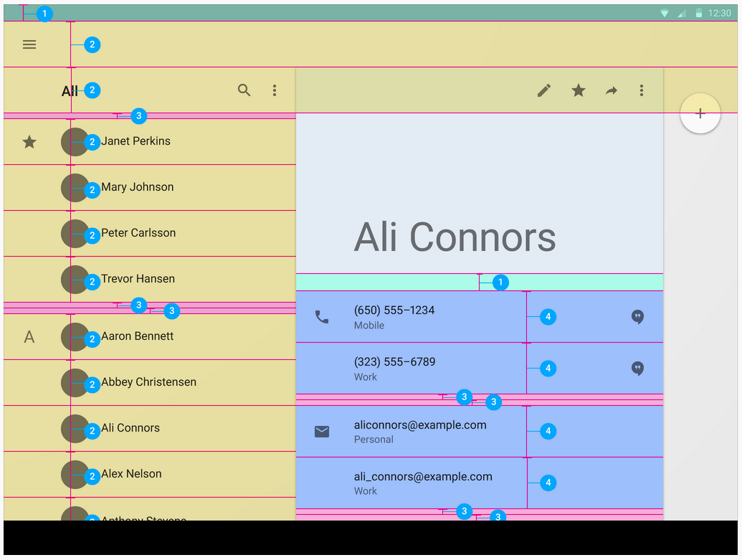
Task: Click the floating add contact button
Action: click(x=700, y=113)
